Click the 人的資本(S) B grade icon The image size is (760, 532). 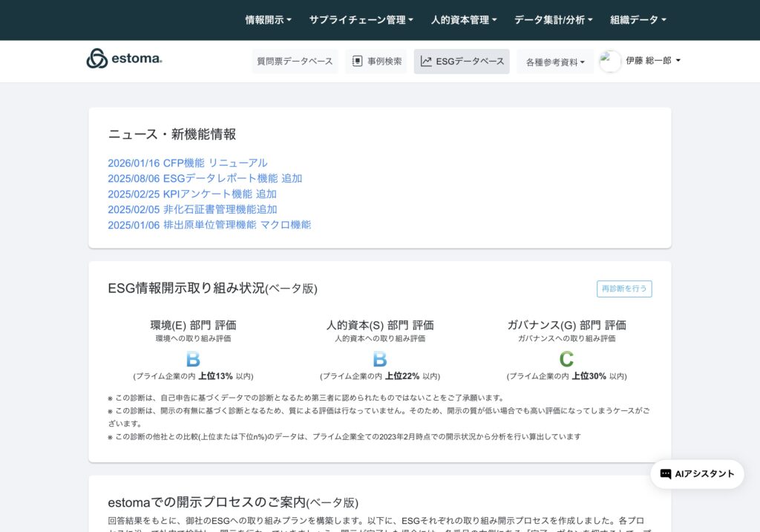380,360
